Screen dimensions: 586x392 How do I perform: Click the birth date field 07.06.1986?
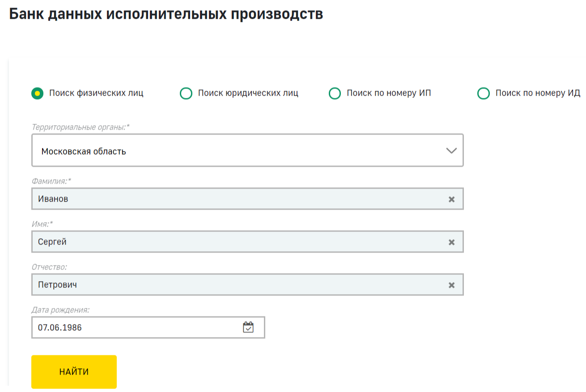(x=148, y=328)
